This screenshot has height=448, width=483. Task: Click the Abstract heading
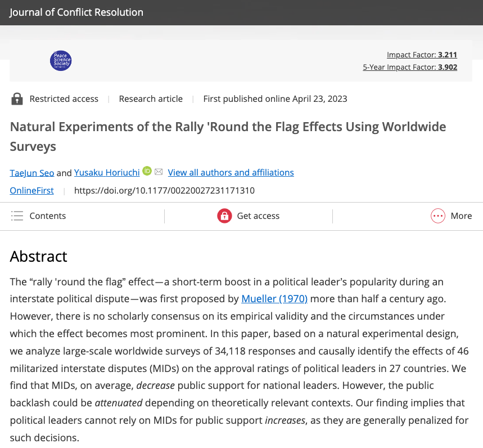[38, 257]
